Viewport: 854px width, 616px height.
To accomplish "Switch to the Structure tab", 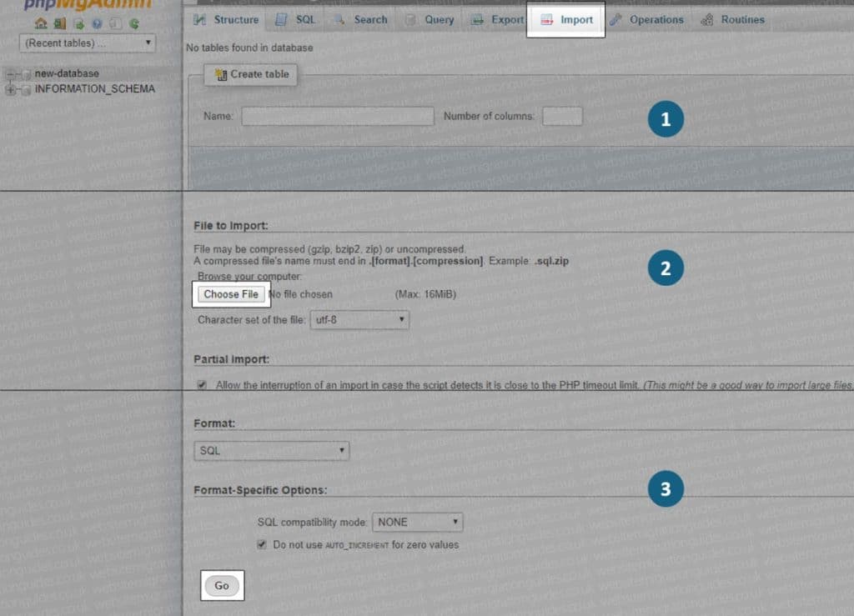I will click(x=226, y=20).
